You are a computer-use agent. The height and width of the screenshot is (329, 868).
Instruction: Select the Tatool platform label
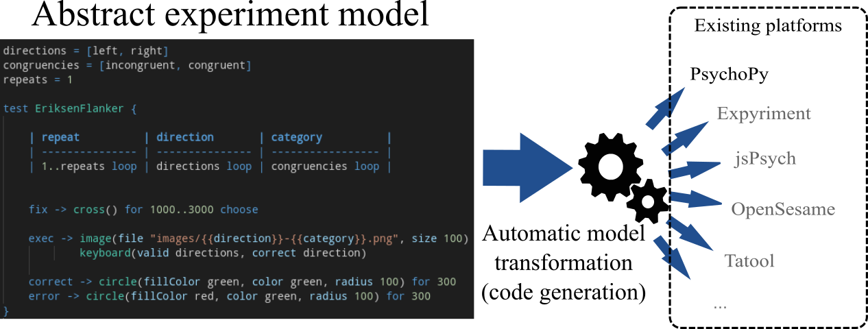[749, 260]
